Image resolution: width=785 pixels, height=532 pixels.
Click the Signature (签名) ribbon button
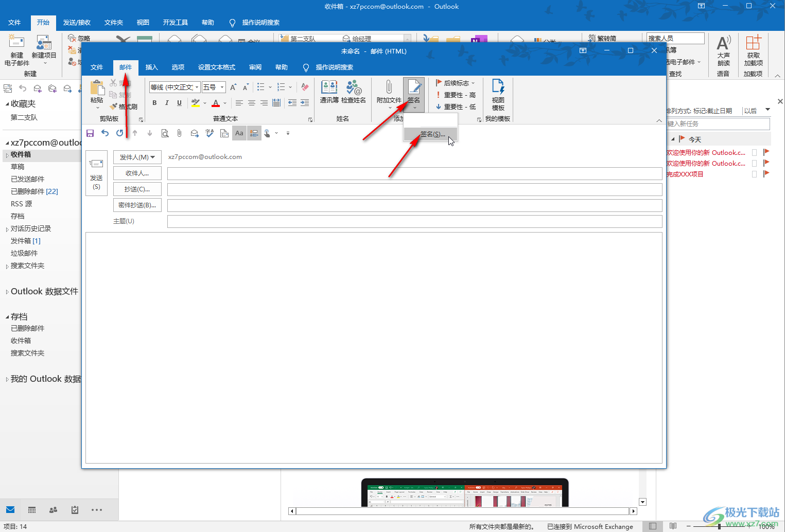(x=414, y=94)
